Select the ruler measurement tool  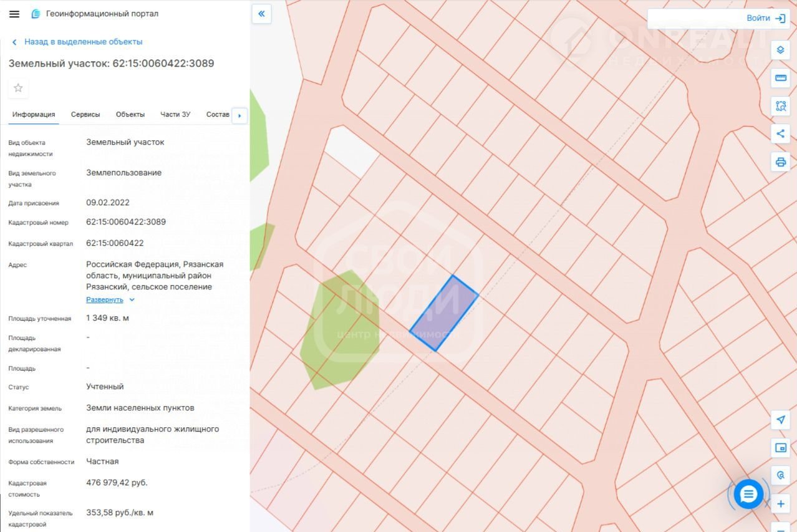point(780,78)
